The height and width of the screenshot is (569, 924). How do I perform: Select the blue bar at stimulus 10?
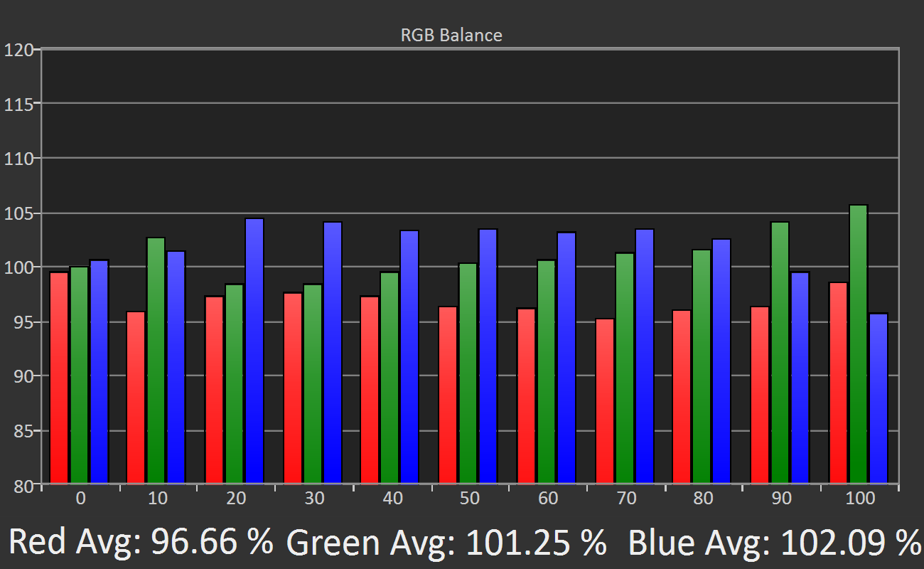pos(176,368)
